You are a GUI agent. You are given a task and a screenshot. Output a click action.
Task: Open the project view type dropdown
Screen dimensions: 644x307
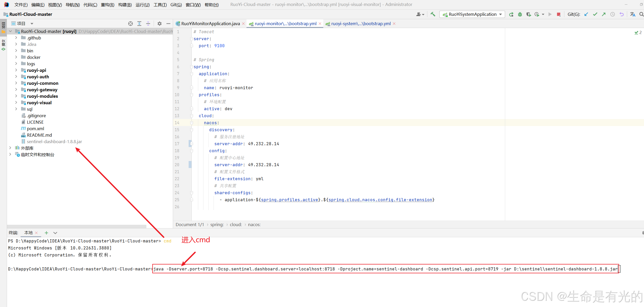[x=32, y=24]
